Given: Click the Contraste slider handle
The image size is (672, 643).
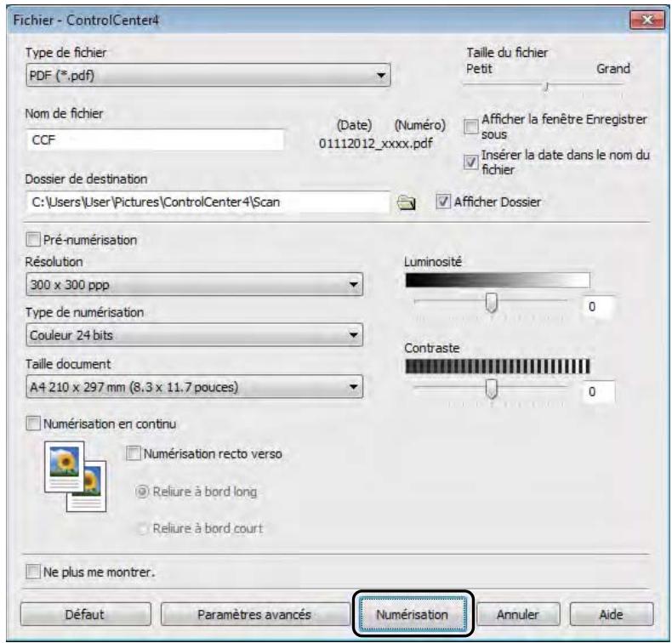Looking at the screenshot, I should click(x=491, y=389).
